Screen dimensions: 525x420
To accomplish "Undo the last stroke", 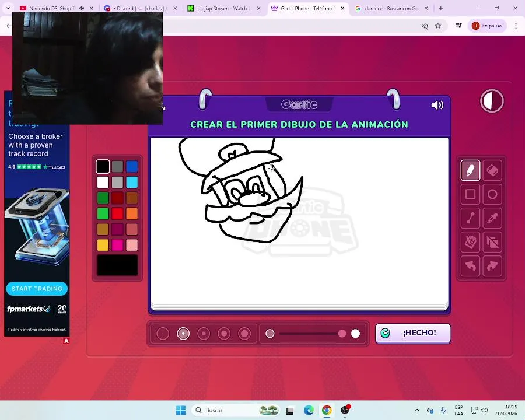I will (470, 266).
